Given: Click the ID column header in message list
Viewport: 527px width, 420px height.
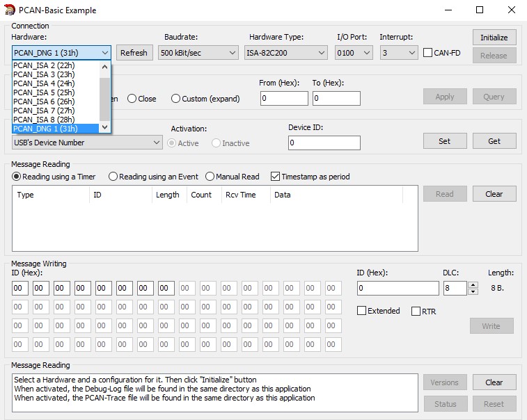Looking at the screenshot, I should tap(120, 195).
